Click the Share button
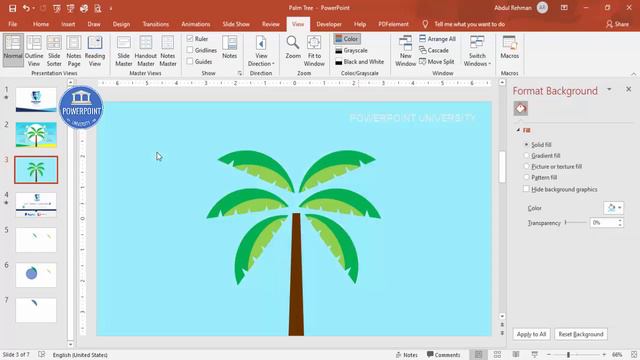Image resolution: width=640 pixels, height=360 pixels. pos(618,24)
